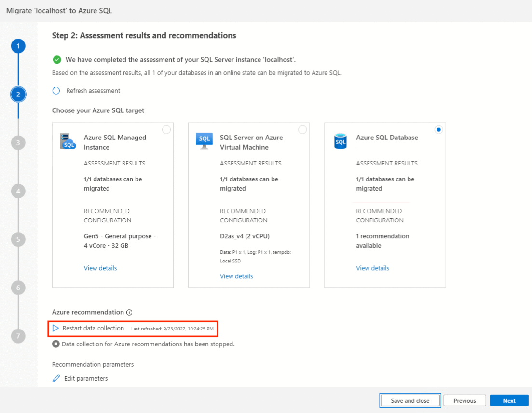
Task: Click the 'Last refreshed: 9/23/2022, 10:24:25 PM' text
Action: [172, 329]
